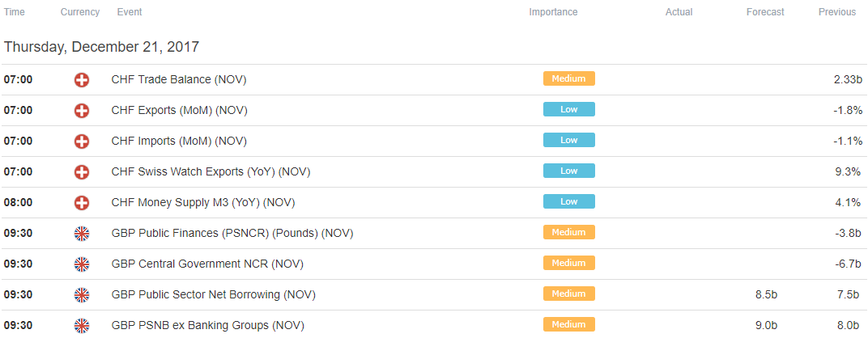868x338 pixels.
Task: Click Swiss flag icon beside Money Supply M3
Action: tap(81, 203)
